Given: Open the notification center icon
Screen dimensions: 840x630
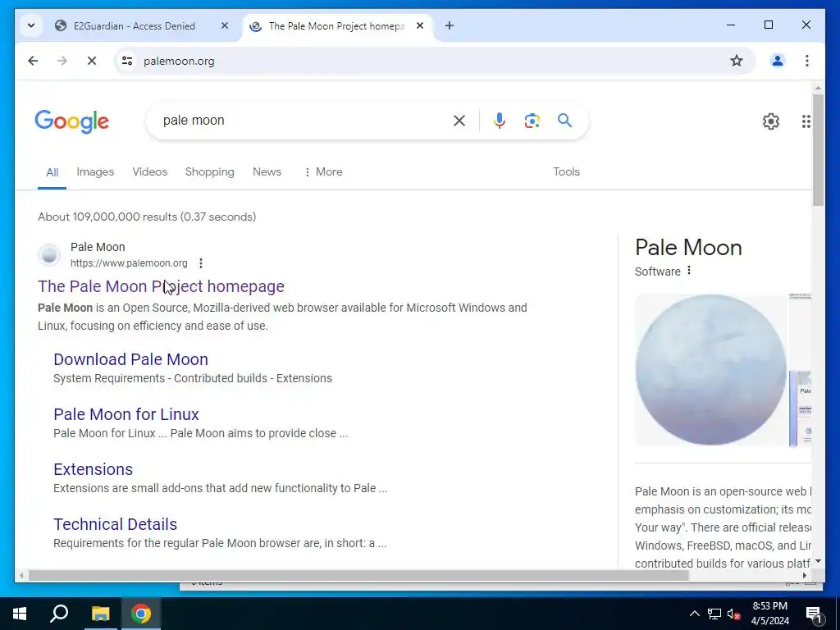Looking at the screenshot, I should pos(813,614).
